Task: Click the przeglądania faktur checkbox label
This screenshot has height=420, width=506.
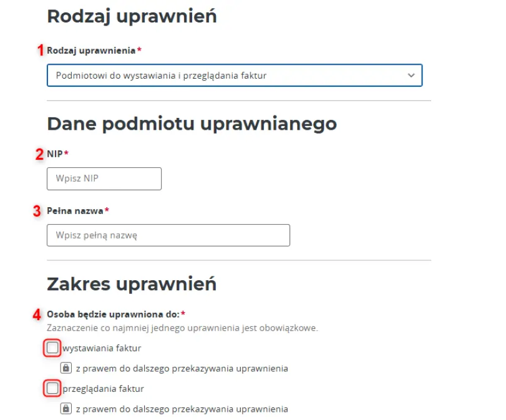Action: point(103,389)
